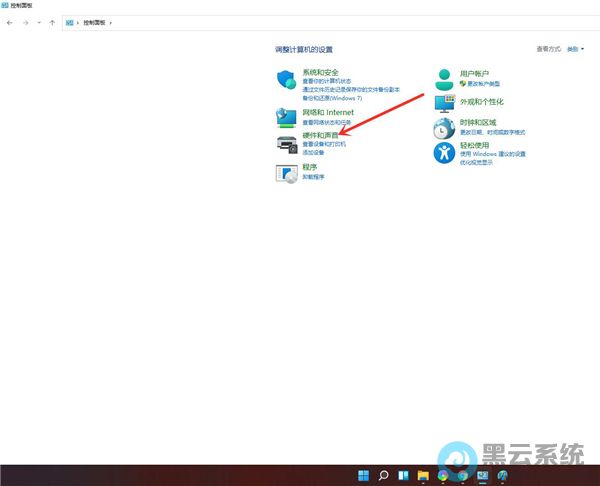Expand the recent locations dropdown arrow
The image size is (600, 486).
[39, 23]
